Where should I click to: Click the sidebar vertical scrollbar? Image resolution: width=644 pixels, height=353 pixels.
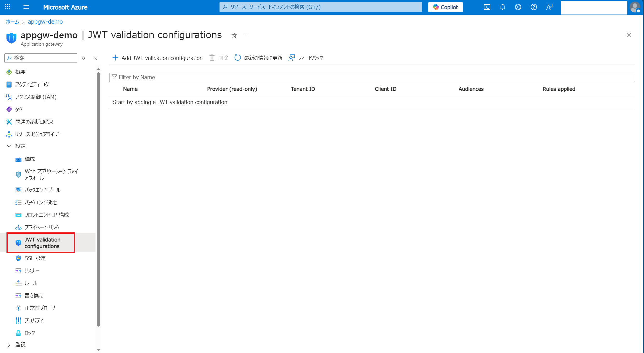pyautogui.click(x=98, y=200)
